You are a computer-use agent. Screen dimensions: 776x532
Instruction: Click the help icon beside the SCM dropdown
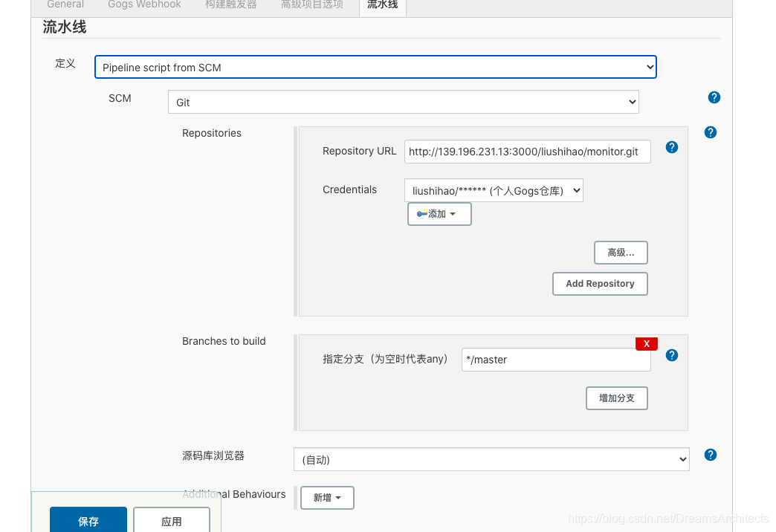click(714, 97)
